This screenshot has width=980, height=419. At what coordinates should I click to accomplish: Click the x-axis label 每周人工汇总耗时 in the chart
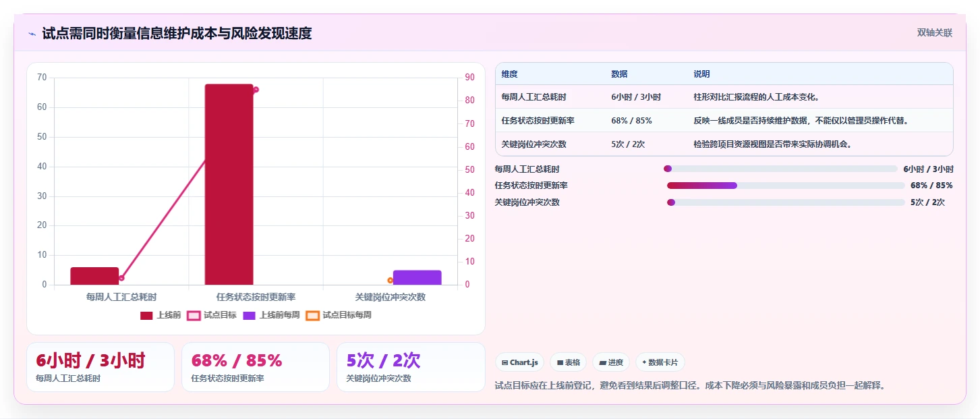(121, 297)
